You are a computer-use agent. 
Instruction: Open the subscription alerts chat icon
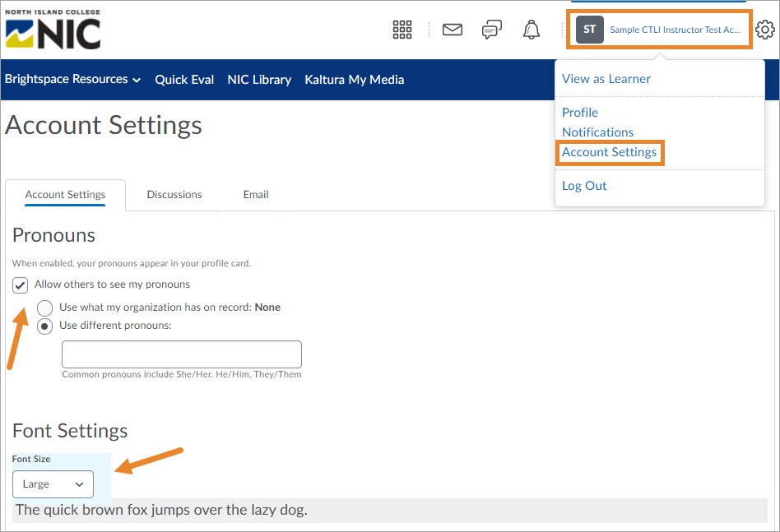(x=492, y=30)
